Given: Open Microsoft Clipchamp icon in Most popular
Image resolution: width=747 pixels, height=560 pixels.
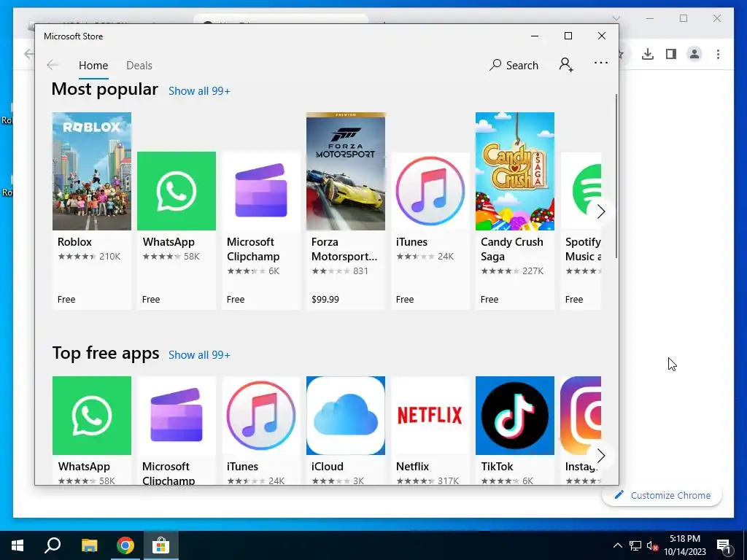Looking at the screenshot, I should coord(261,191).
